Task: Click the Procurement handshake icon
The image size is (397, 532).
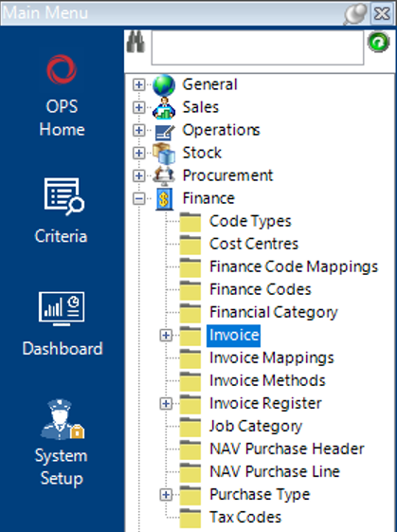Action: pos(164,175)
